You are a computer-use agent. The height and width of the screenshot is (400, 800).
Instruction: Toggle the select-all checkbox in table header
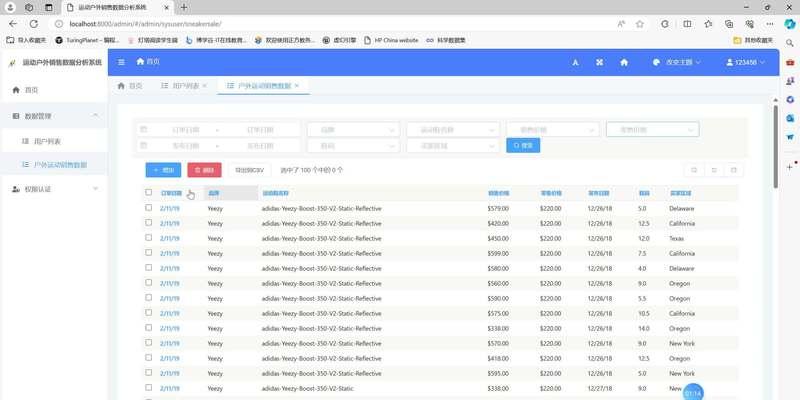(x=148, y=192)
